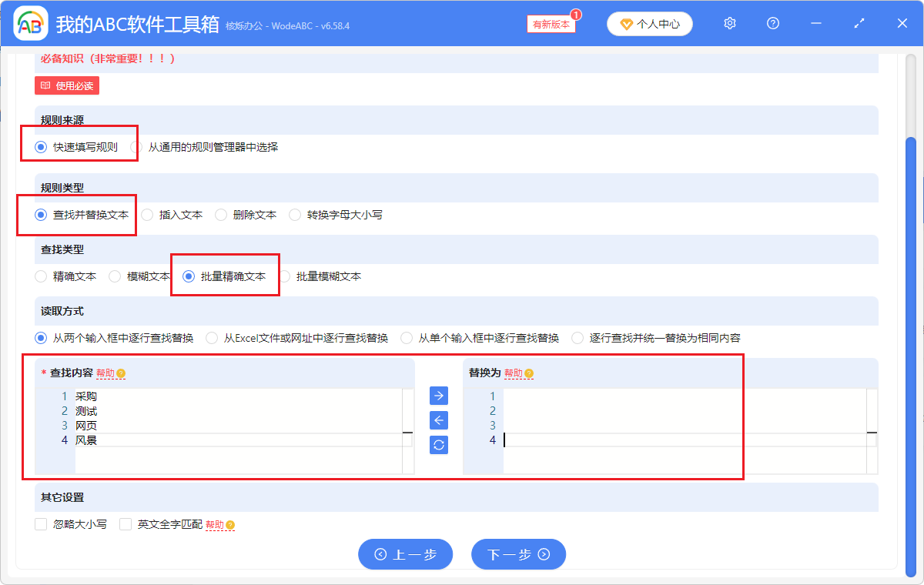The width and height of the screenshot is (924, 585).
Task: Click the 有新版本 update notice
Action: coord(550,24)
